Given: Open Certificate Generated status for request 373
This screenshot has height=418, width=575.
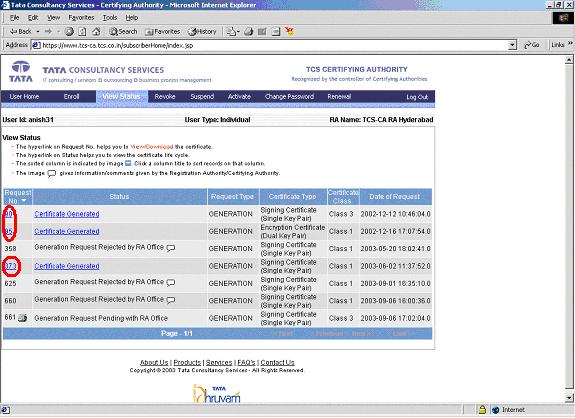Looking at the screenshot, I should [67, 266].
